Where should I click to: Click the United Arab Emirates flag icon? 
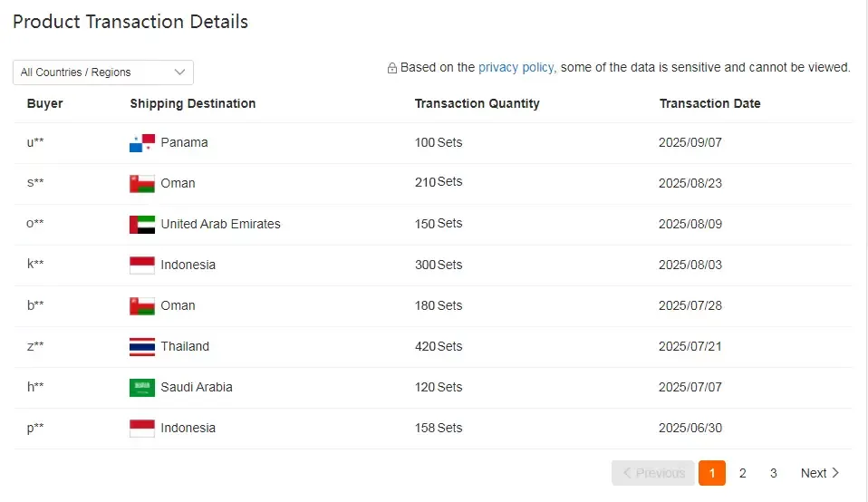tap(142, 224)
